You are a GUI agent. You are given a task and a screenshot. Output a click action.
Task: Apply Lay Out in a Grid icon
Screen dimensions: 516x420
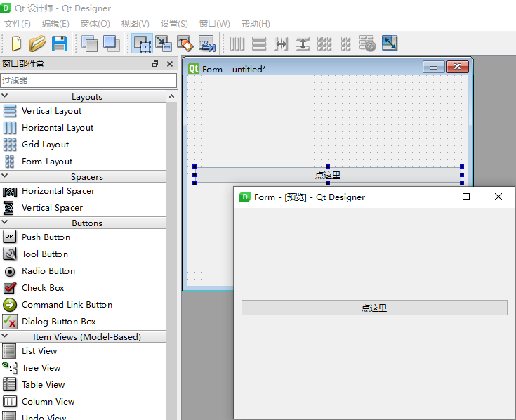point(324,44)
